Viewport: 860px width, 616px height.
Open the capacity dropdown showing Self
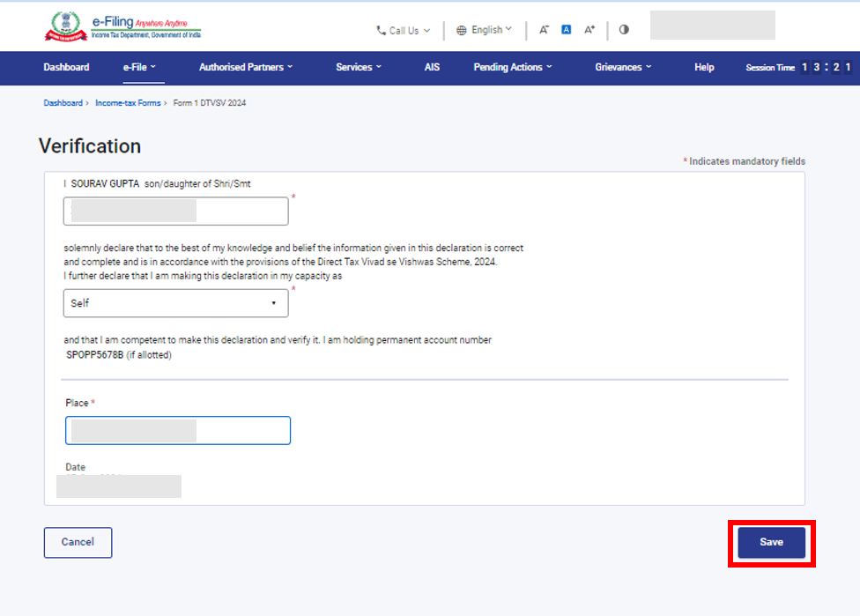176,303
